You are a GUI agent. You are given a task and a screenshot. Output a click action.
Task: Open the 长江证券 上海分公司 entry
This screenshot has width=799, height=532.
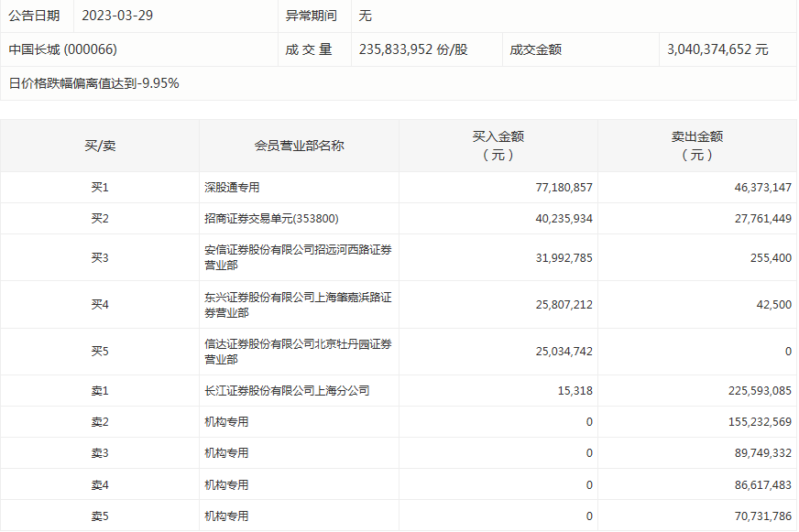coord(287,391)
